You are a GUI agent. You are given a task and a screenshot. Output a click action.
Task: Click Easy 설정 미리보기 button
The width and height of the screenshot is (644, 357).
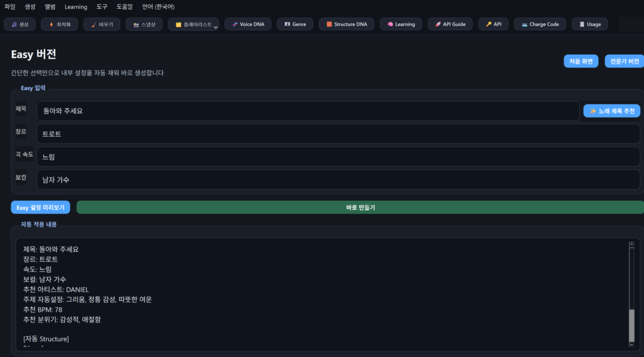tap(40, 207)
